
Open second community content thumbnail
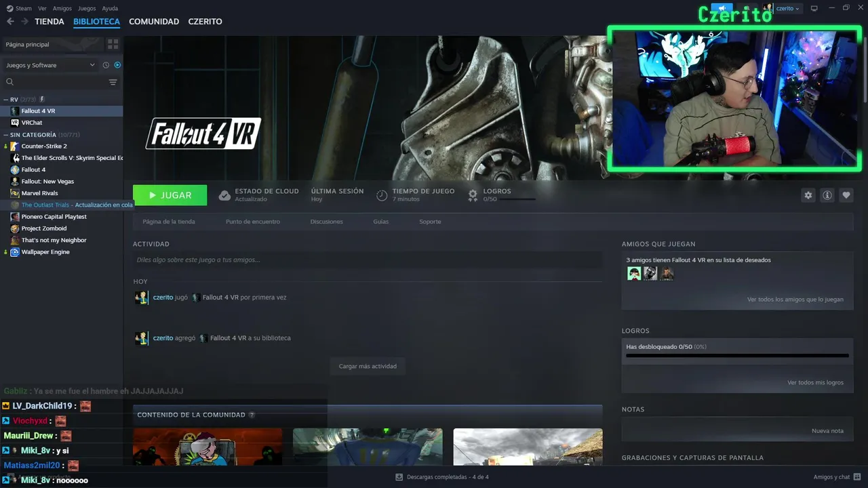(368, 447)
